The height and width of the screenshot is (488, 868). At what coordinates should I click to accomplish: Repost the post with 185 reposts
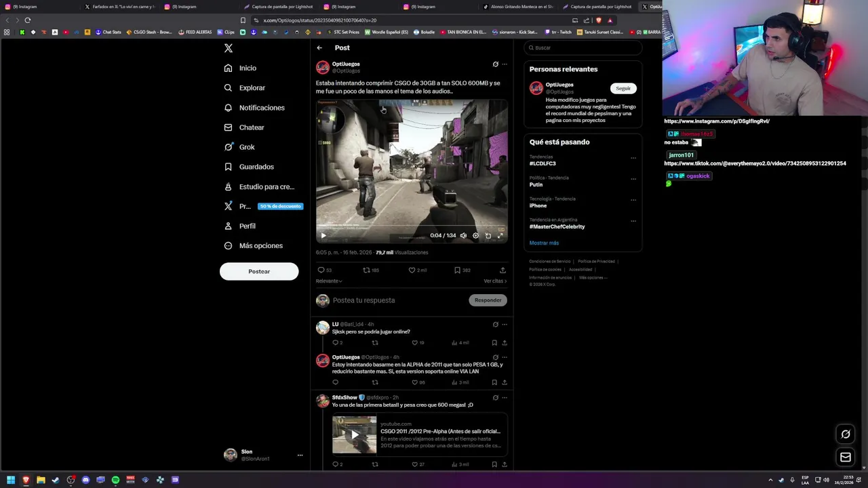[370, 270]
